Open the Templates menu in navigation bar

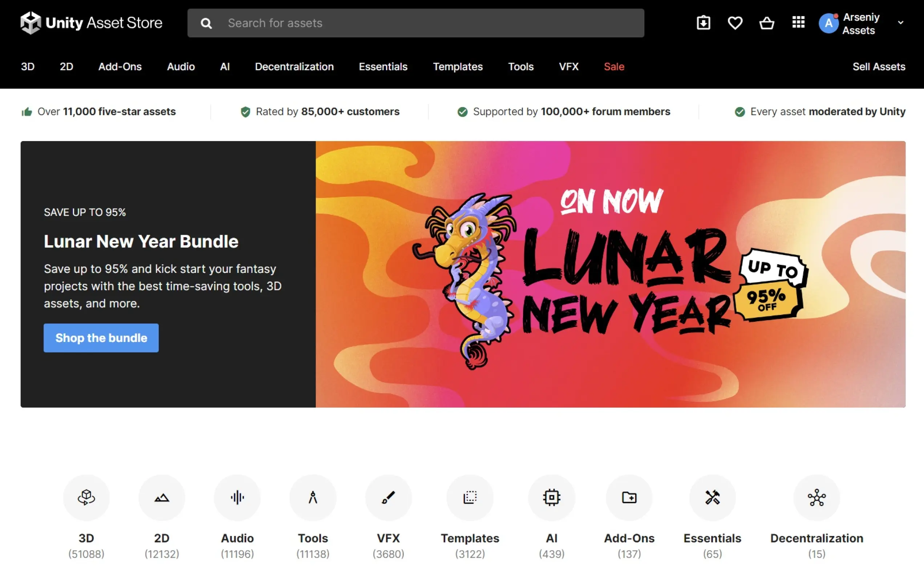click(458, 67)
